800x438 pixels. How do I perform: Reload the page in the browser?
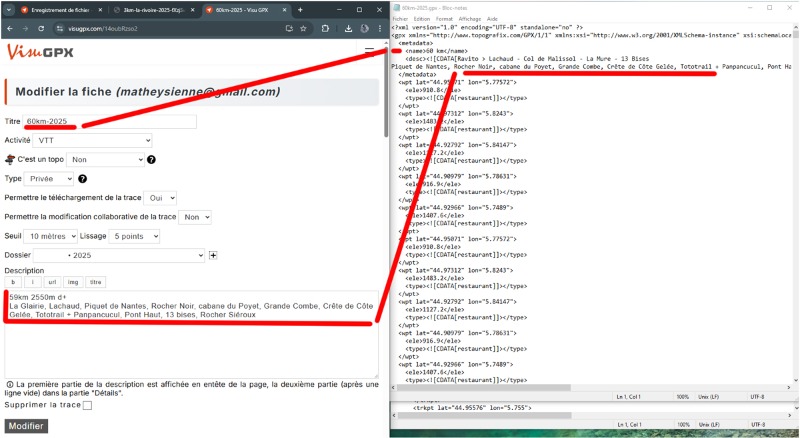[x=39, y=29]
